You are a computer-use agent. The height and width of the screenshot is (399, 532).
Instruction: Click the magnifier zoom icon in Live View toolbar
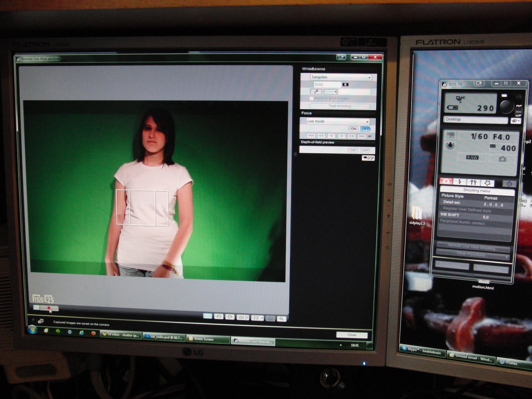click(x=282, y=319)
